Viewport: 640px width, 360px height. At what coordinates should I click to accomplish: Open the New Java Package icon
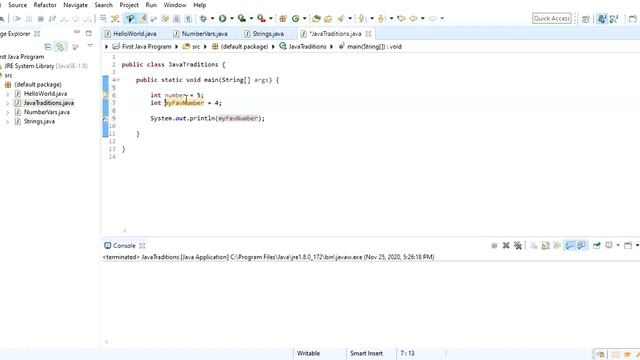pyautogui.click(x=283, y=18)
